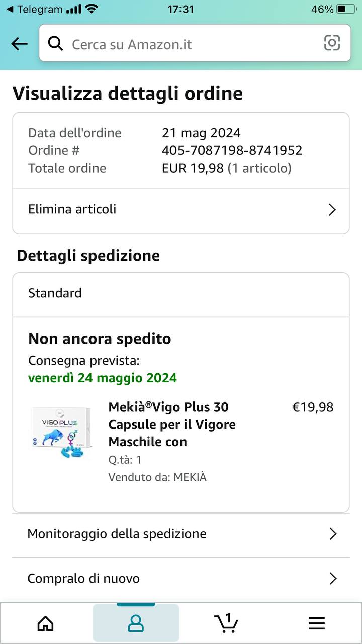This screenshot has height=644, width=362.
Task: Tap the back arrow icon
Action: [x=19, y=44]
